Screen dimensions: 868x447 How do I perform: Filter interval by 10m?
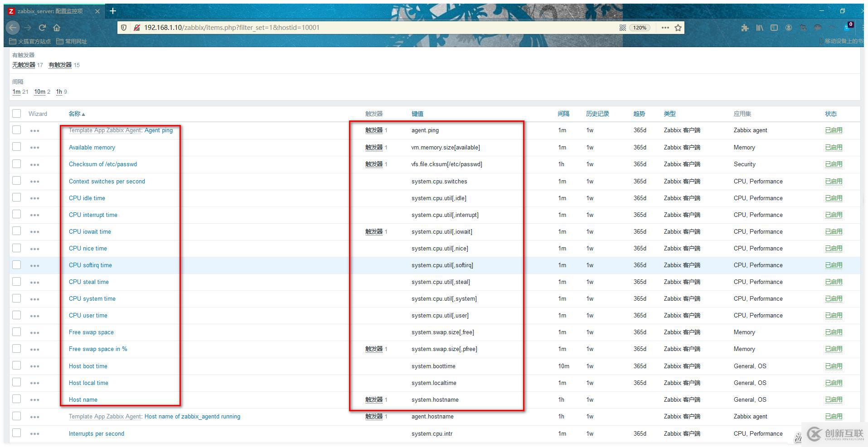[40, 91]
